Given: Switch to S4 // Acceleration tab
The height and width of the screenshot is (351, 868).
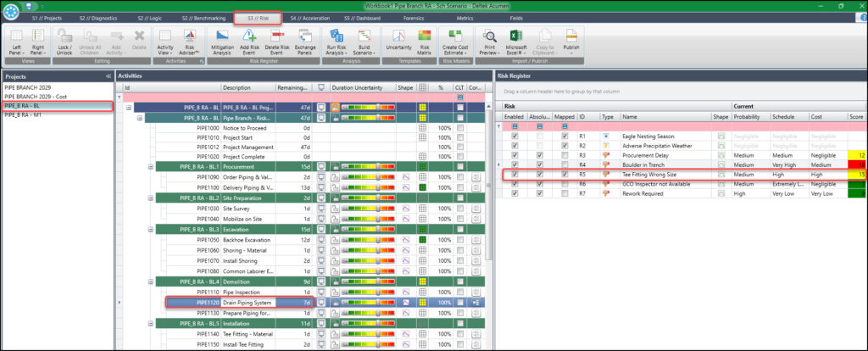Looking at the screenshot, I should point(310,19).
